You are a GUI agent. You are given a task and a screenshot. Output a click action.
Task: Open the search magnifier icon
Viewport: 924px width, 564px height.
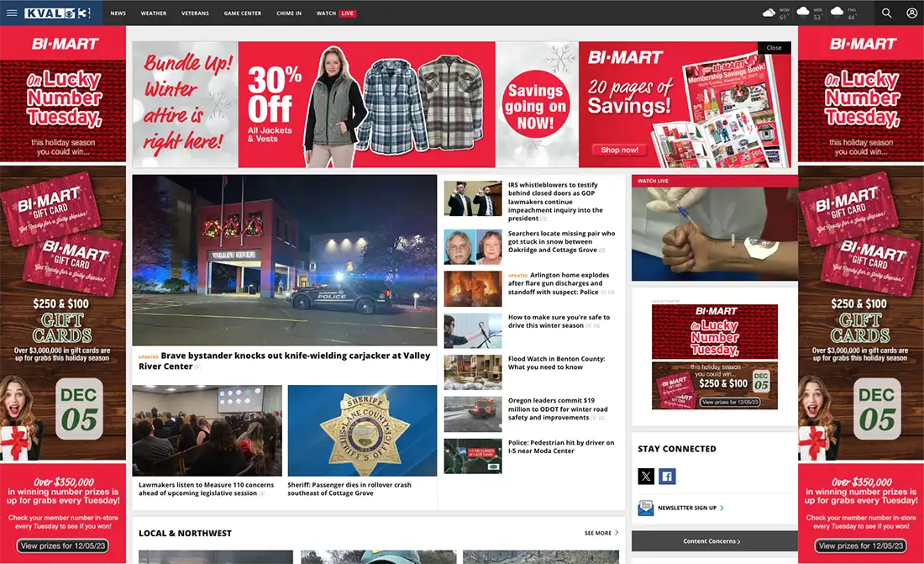(x=886, y=13)
